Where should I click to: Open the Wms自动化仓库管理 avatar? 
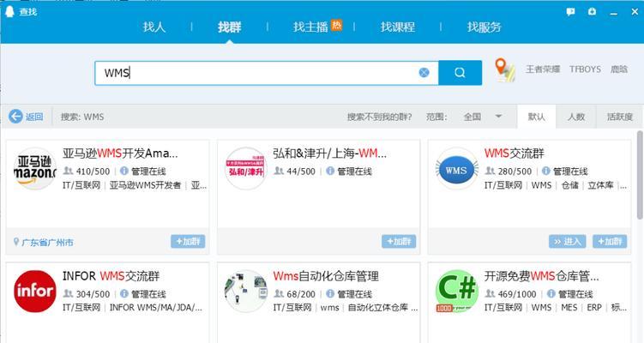pyautogui.click(x=246, y=292)
